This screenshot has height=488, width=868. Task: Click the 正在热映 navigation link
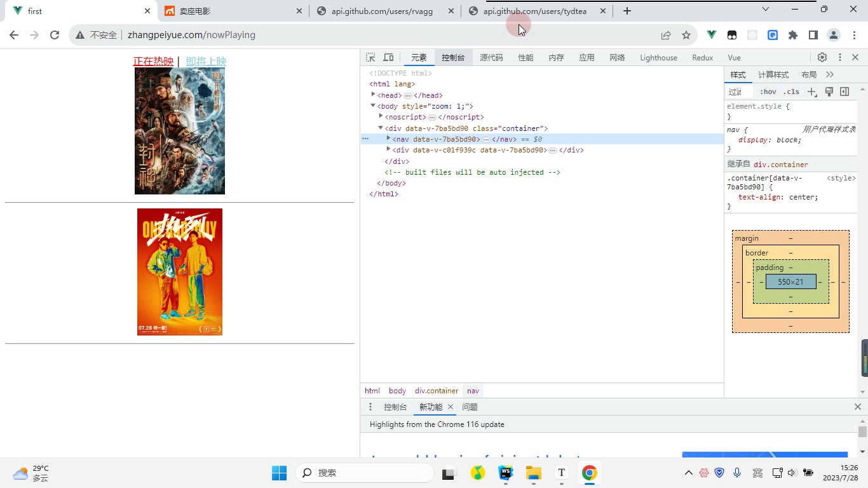(x=153, y=61)
